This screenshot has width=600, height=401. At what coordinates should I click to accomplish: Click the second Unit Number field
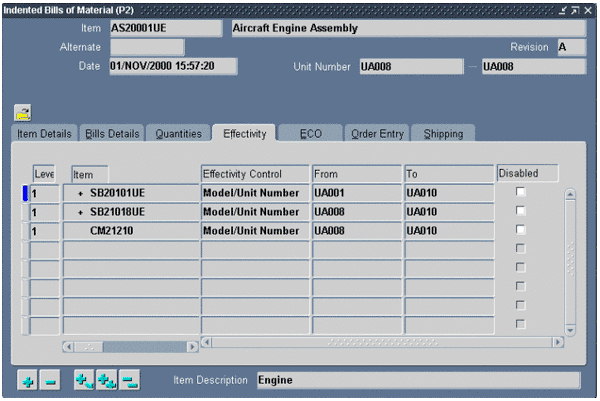tap(534, 67)
